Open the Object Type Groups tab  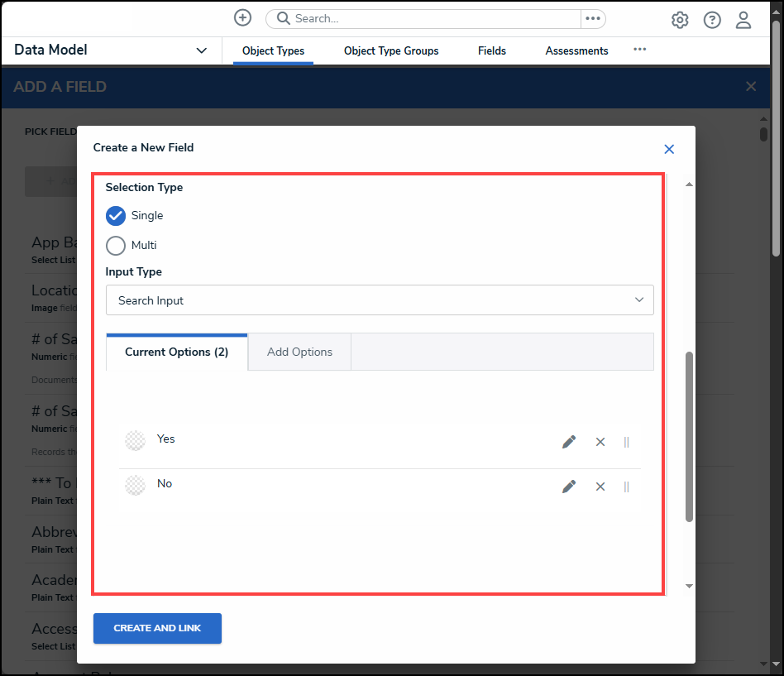(x=391, y=50)
